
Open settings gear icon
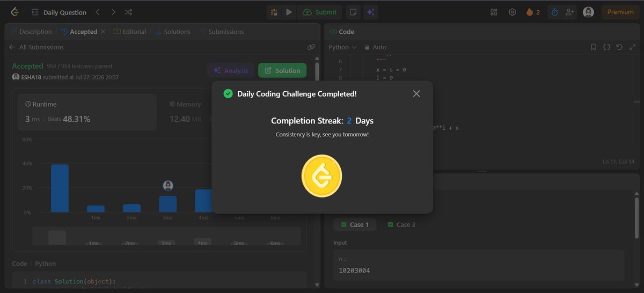tap(512, 12)
